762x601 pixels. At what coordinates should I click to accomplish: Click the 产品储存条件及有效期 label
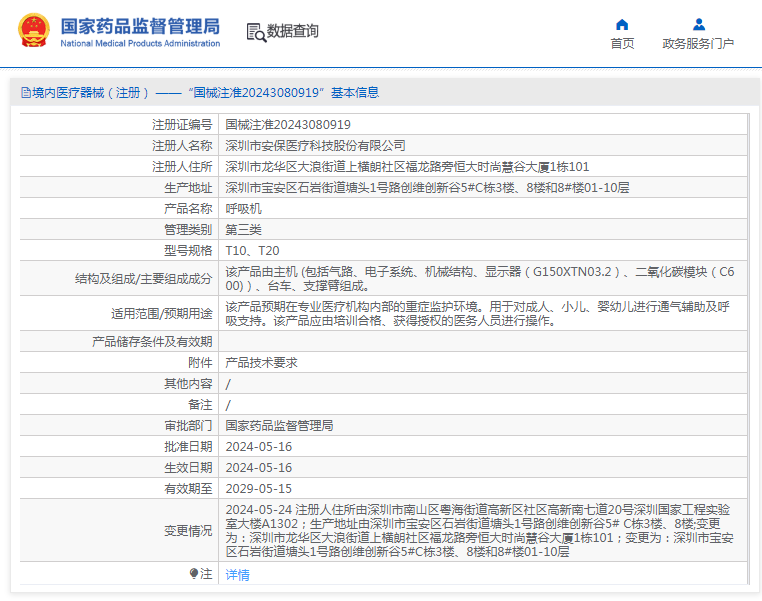pos(152,342)
